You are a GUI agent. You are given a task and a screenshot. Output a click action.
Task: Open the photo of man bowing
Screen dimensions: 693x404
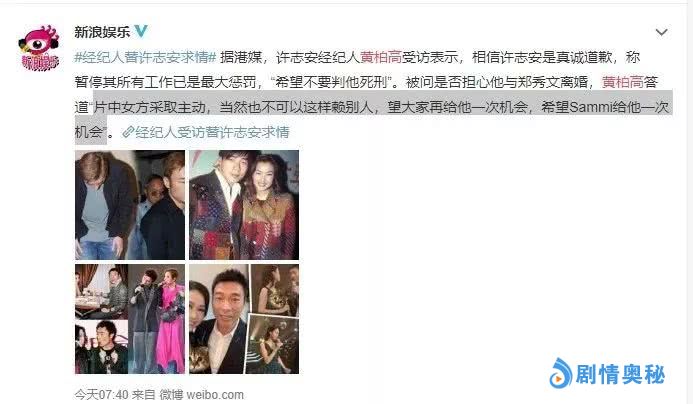(130, 205)
